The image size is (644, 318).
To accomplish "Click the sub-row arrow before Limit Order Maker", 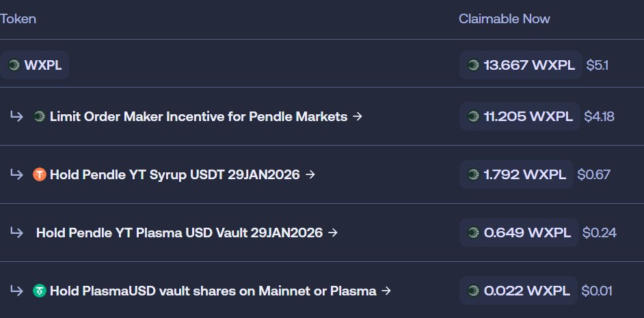I will (x=16, y=116).
